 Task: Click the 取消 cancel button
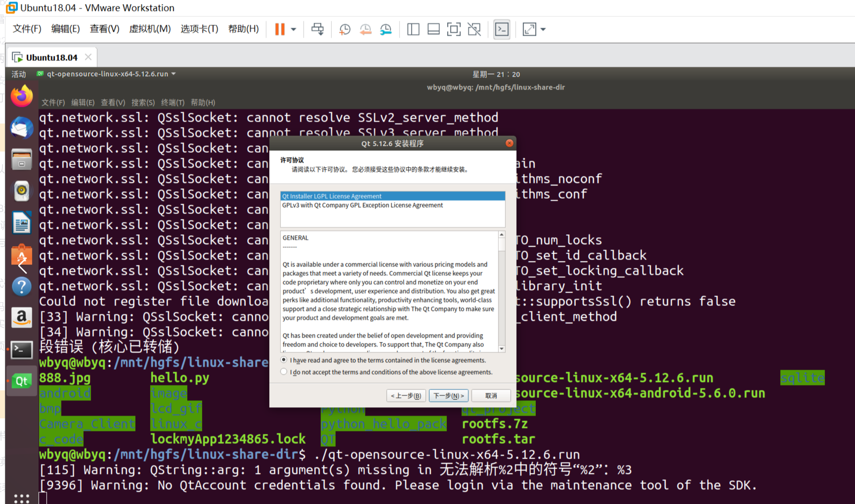tap(491, 396)
